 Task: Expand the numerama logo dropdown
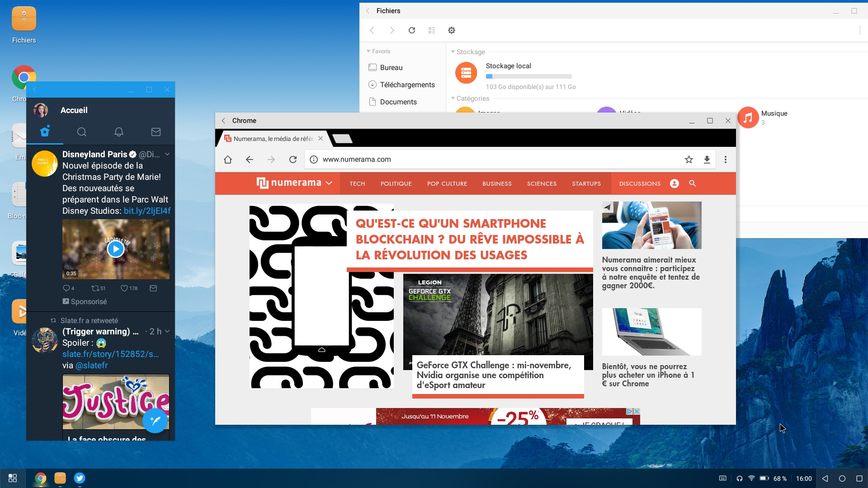(x=329, y=183)
